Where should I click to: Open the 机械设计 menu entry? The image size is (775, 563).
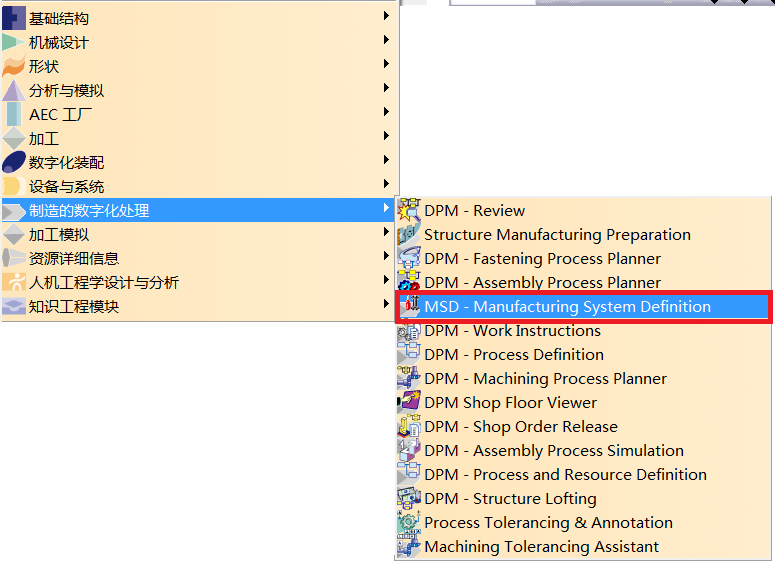click(x=200, y=43)
